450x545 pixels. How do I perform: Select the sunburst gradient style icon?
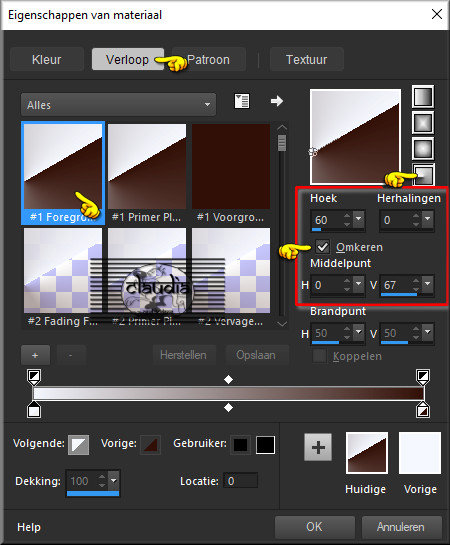point(423,149)
